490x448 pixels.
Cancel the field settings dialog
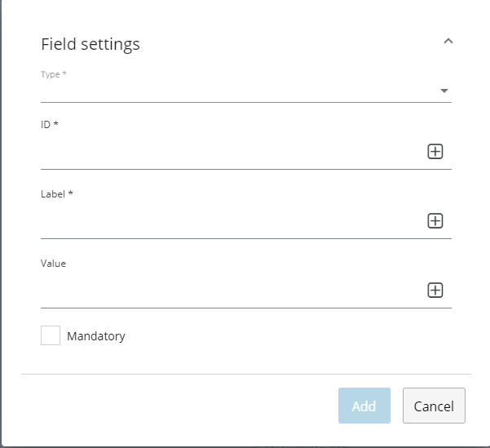click(434, 406)
